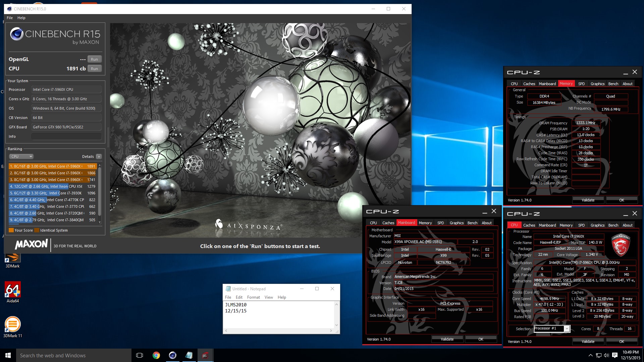Open Notepad View menu
644x362 pixels.
click(x=269, y=297)
